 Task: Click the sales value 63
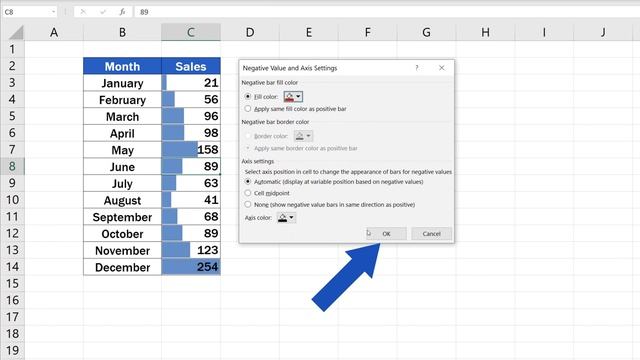pyautogui.click(x=191, y=183)
